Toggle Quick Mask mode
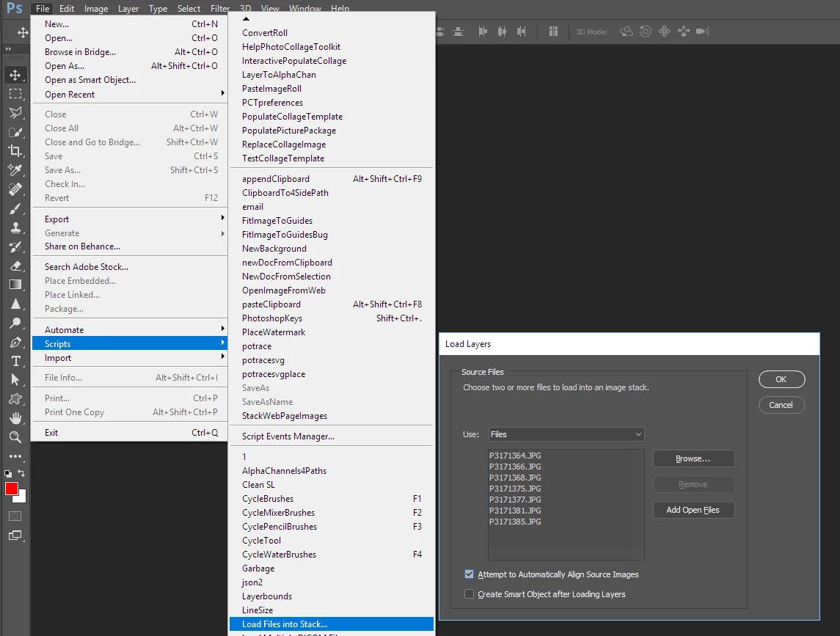840x636 pixels. tap(15, 516)
